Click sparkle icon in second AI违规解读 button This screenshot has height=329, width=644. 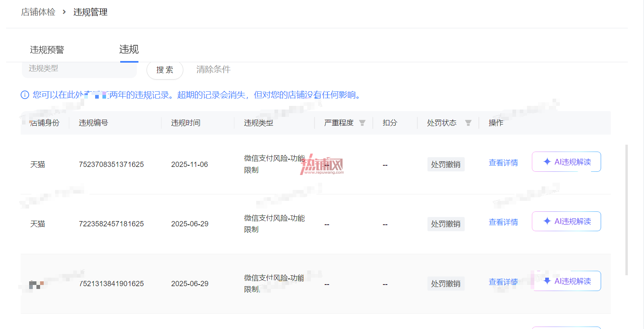coord(547,221)
